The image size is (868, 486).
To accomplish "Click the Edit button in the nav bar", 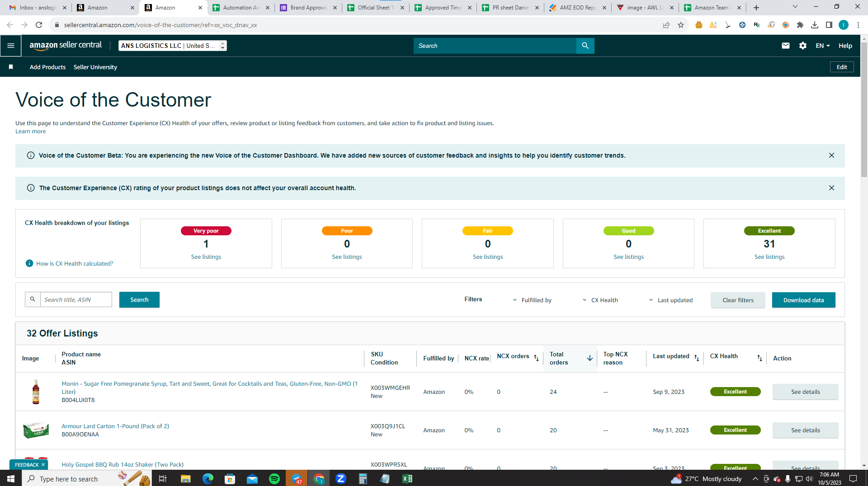I will point(842,67).
